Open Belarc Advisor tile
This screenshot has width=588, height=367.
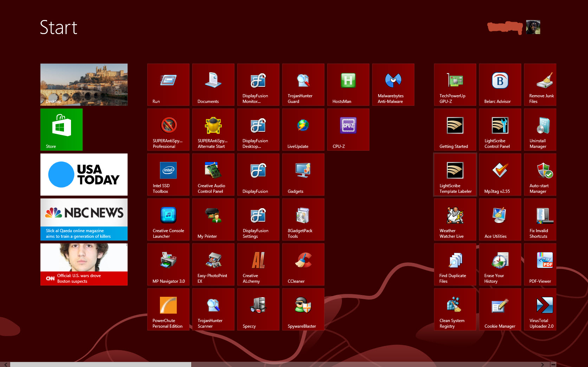coord(500,85)
